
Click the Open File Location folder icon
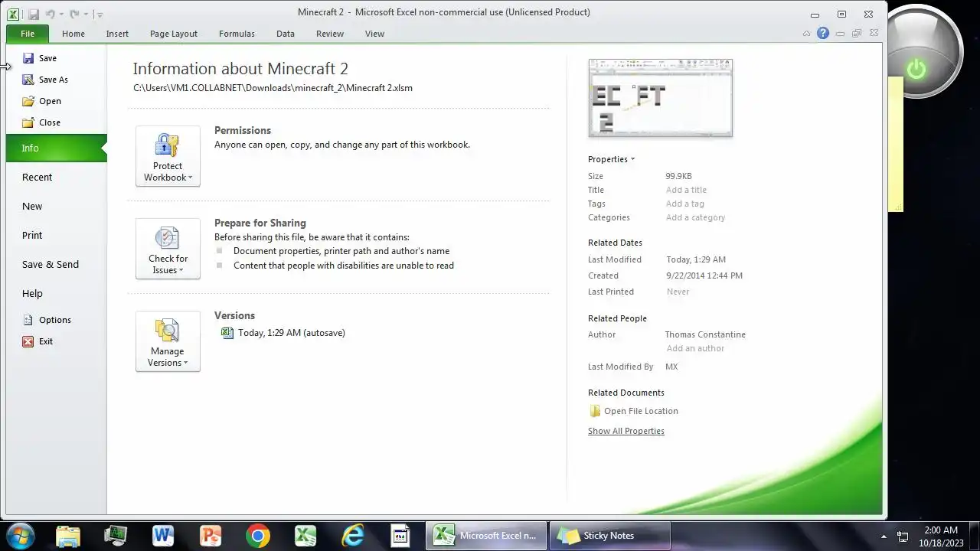pos(595,411)
